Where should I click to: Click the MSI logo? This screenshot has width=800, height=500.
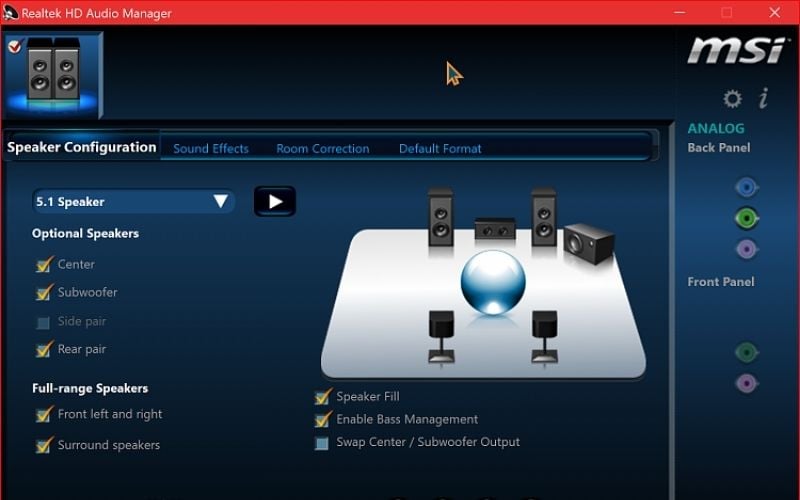pyautogui.click(x=736, y=51)
